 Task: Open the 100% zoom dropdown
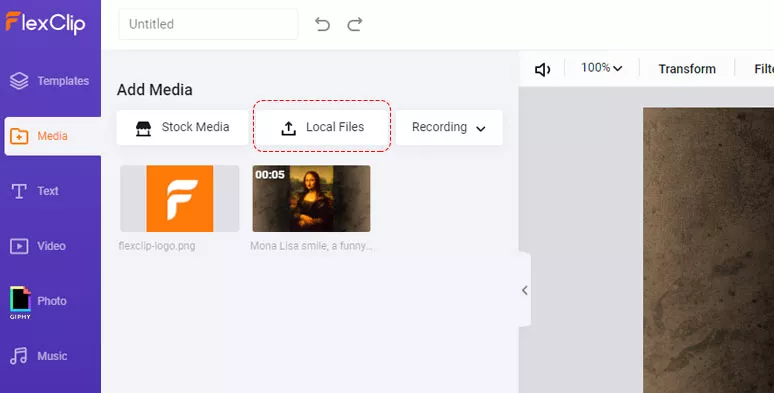point(601,68)
